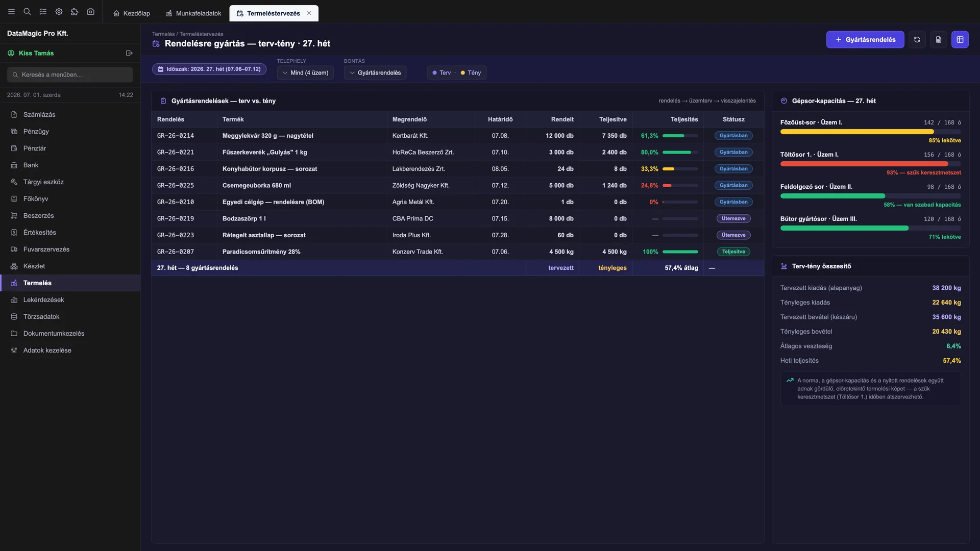Click the Törzsadatok database icon
The height and width of the screenshot is (551, 980).
pyautogui.click(x=14, y=317)
